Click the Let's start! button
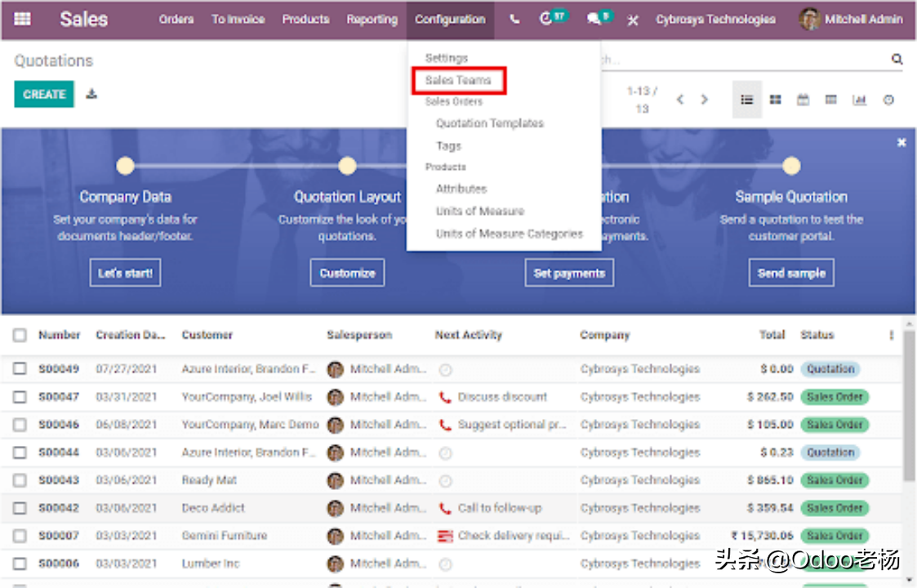This screenshot has height=588, width=917. (125, 273)
